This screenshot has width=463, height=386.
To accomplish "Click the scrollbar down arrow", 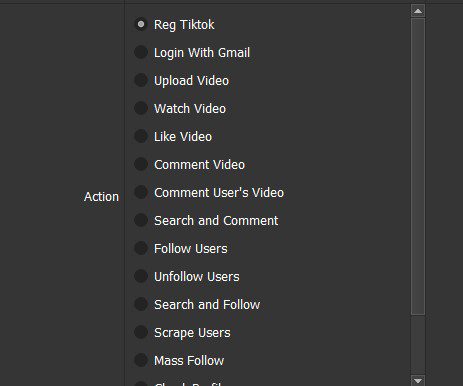I will pyautogui.click(x=418, y=380).
